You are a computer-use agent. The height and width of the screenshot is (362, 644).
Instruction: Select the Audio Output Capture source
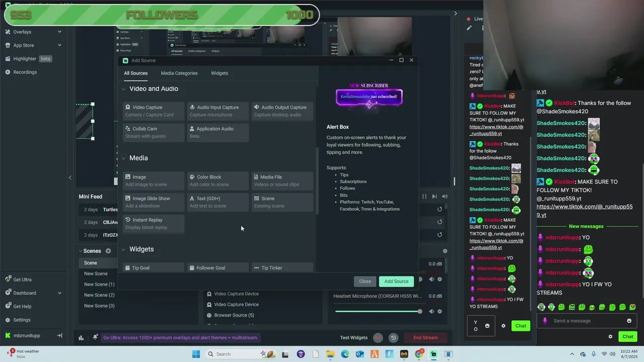(282, 111)
